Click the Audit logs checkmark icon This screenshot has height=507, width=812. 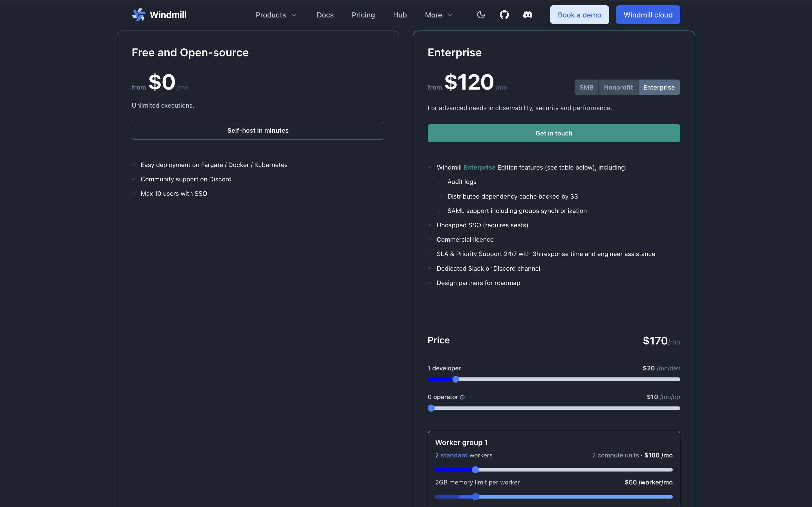coord(440,182)
